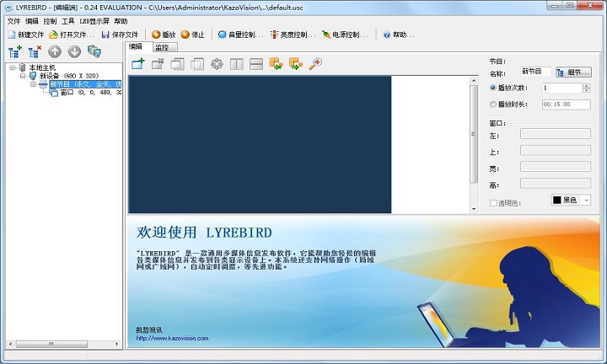Select the 播放时长 radio button
607x364 pixels.
pos(493,104)
